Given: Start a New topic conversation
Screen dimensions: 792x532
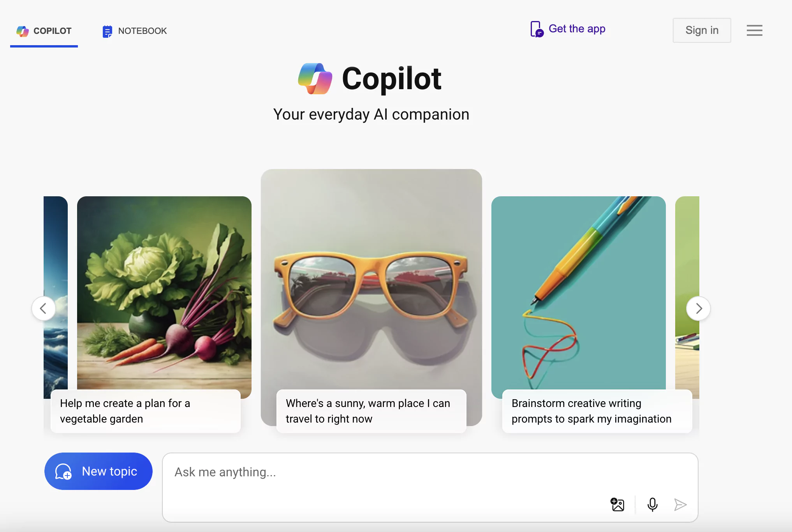Looking at the screenshot, I should pos(99,471).
